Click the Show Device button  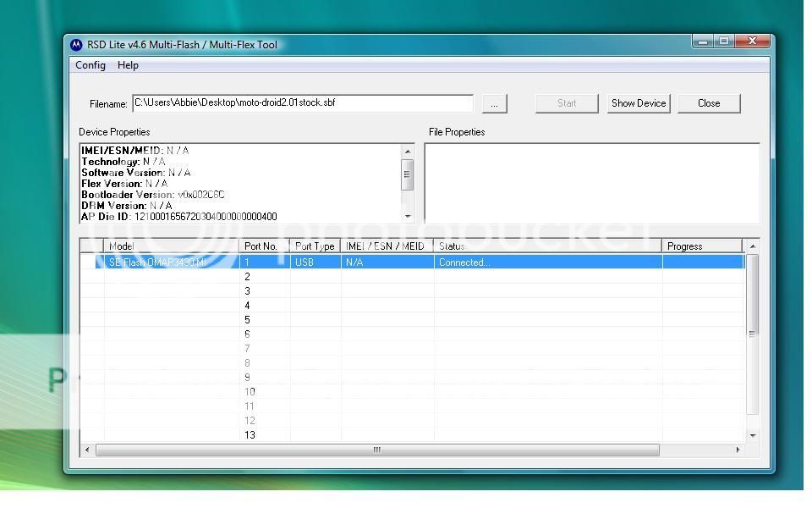click(x=639, y=103)
